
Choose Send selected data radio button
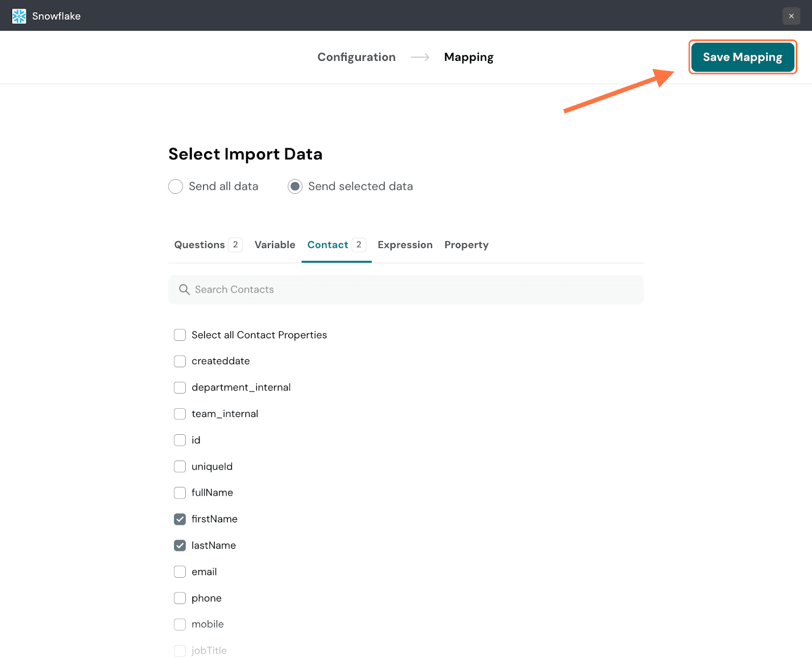click(x=295, y=187)
